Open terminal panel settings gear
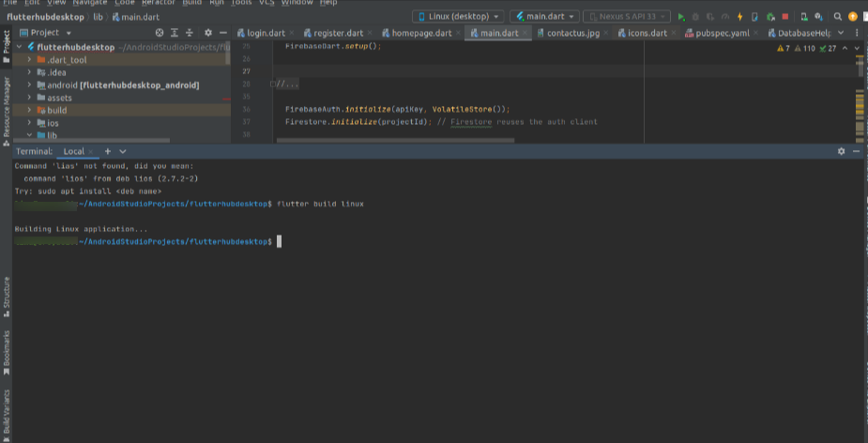Screen dimensions: 868x443 coord(841,151)
